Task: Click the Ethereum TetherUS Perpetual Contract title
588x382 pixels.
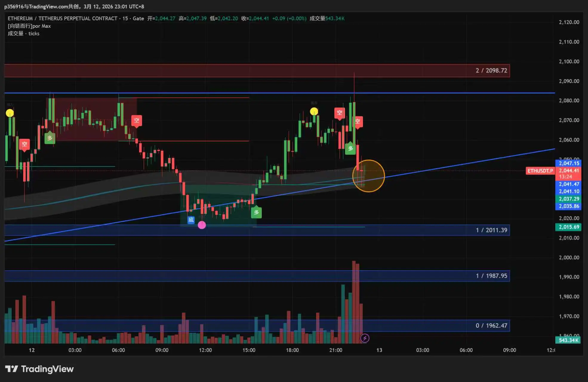Action: tap(62, 19)
